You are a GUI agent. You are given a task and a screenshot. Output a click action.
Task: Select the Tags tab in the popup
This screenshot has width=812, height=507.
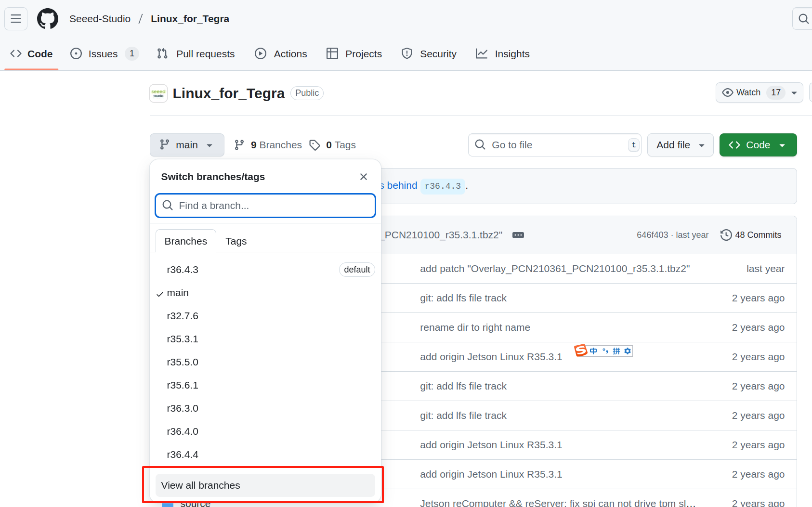(x=236, y=241)
